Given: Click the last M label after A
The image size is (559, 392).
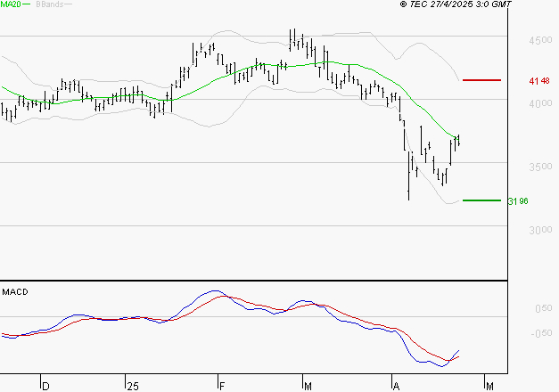Looking at the screenshot, I should (489, 387).
